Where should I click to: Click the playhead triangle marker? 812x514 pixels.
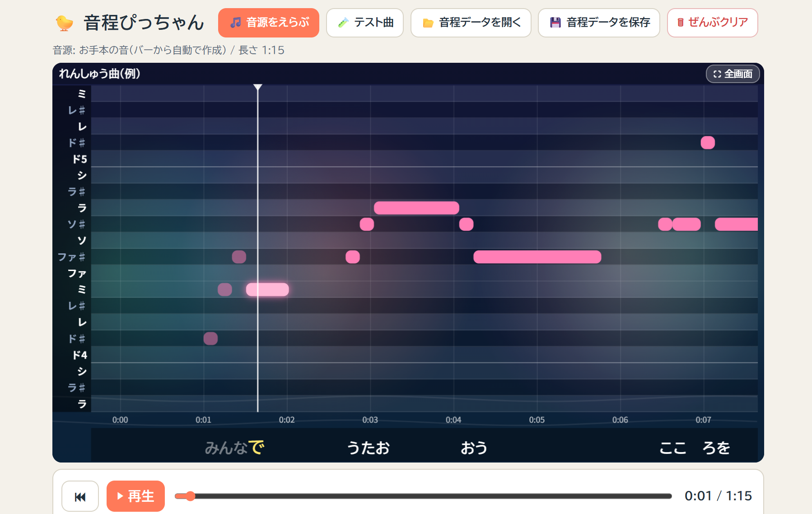click(257, 87)
